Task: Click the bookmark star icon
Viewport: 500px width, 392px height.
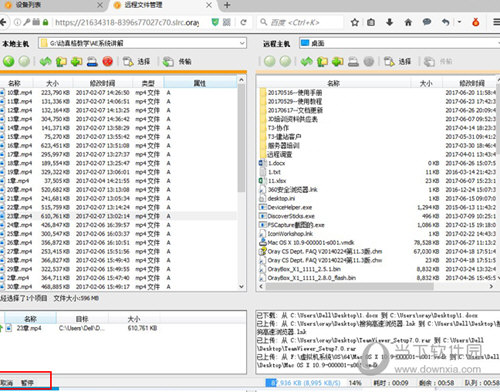Action: pyautogui.click(x=355, y=22)
